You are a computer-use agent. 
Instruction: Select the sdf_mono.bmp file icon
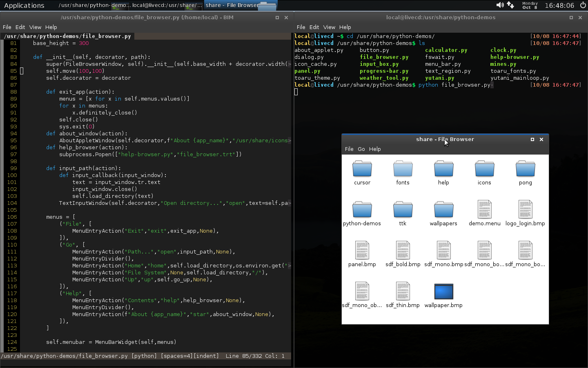pos(443,250)
